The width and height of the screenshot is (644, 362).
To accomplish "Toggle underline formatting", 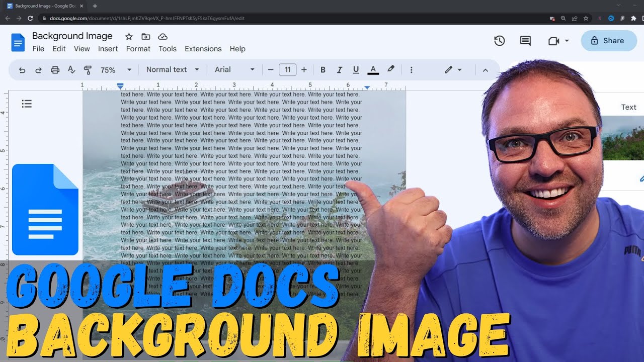I will (356, 70).
